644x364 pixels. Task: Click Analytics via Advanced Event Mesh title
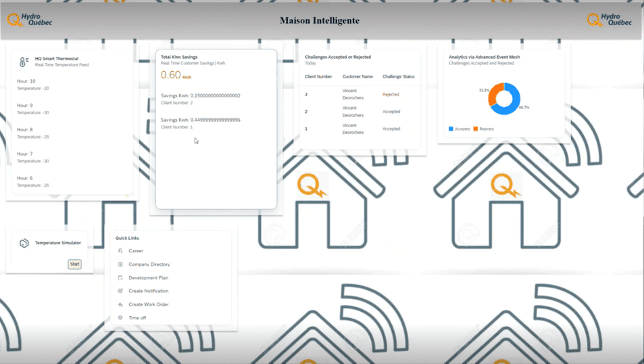(x=485, y=57)
